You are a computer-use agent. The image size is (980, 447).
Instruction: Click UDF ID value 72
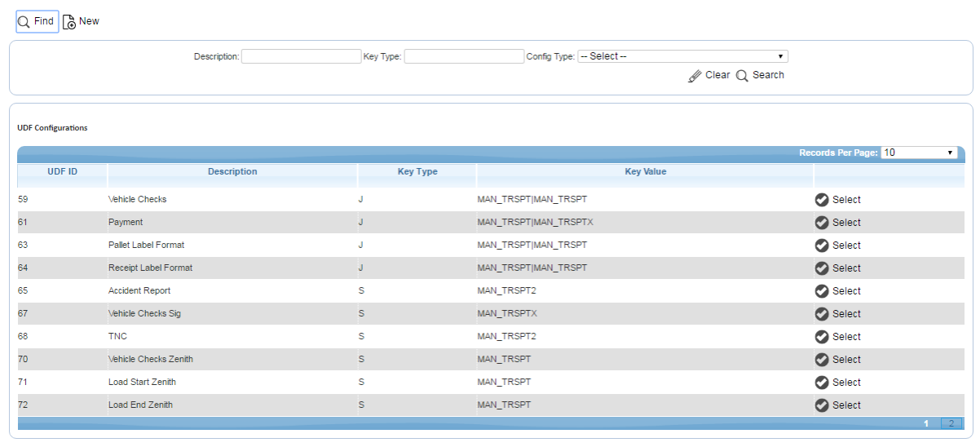[23, 405]
